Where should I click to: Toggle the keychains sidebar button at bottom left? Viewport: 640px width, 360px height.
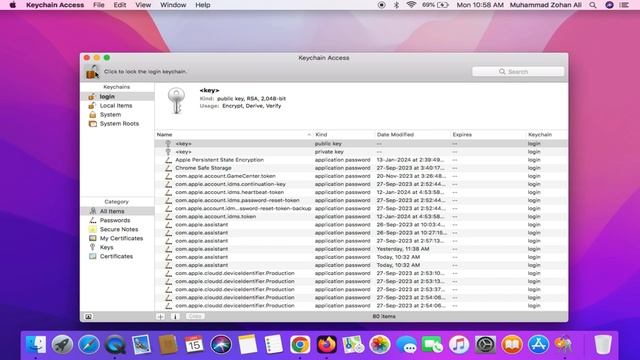coord(88,316)
